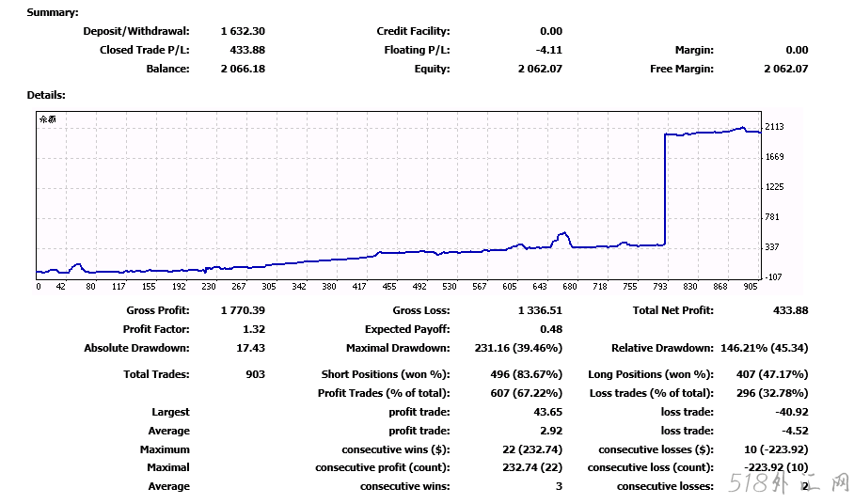
Task: Click the Closed Trade P/L value in Summary
Action: tap(247, 50)
